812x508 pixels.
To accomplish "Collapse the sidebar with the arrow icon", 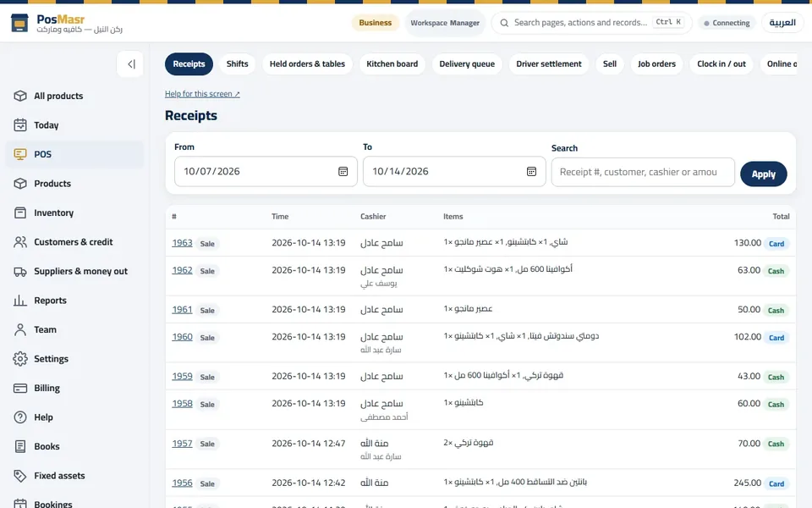I will (130, 64).
